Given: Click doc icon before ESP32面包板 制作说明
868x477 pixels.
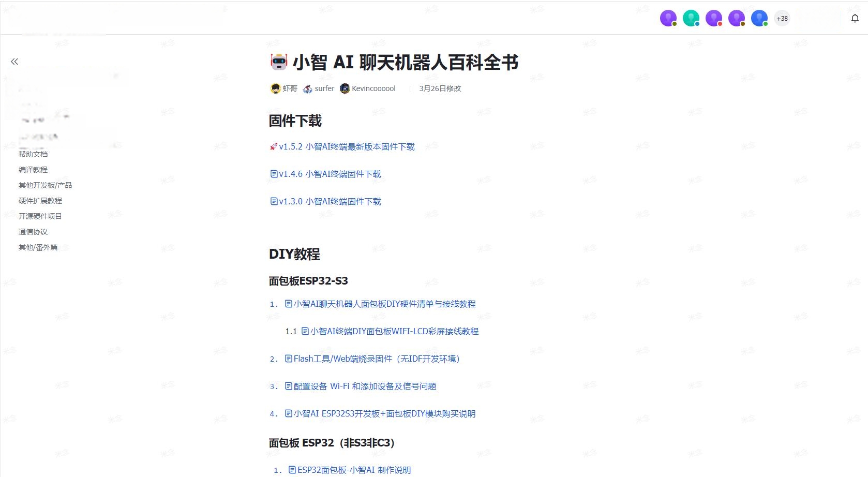Looking at the screenshot, I should pyautogui.click(x=292, y=470).
